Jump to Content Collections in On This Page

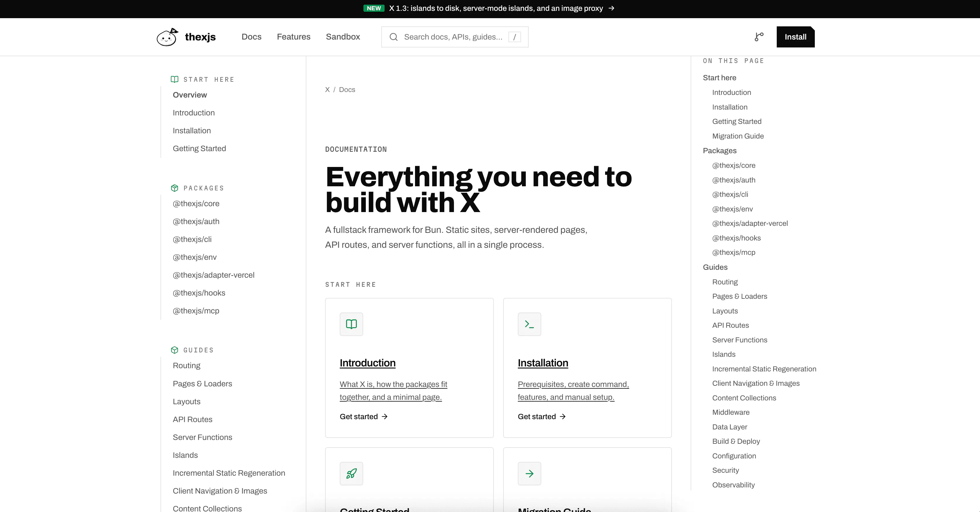click(x=744, y=398)
